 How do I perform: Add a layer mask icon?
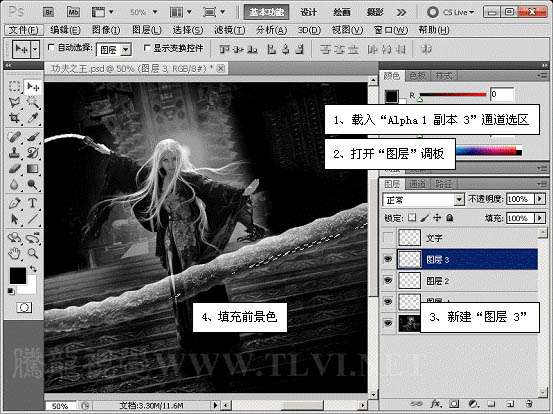454,403
